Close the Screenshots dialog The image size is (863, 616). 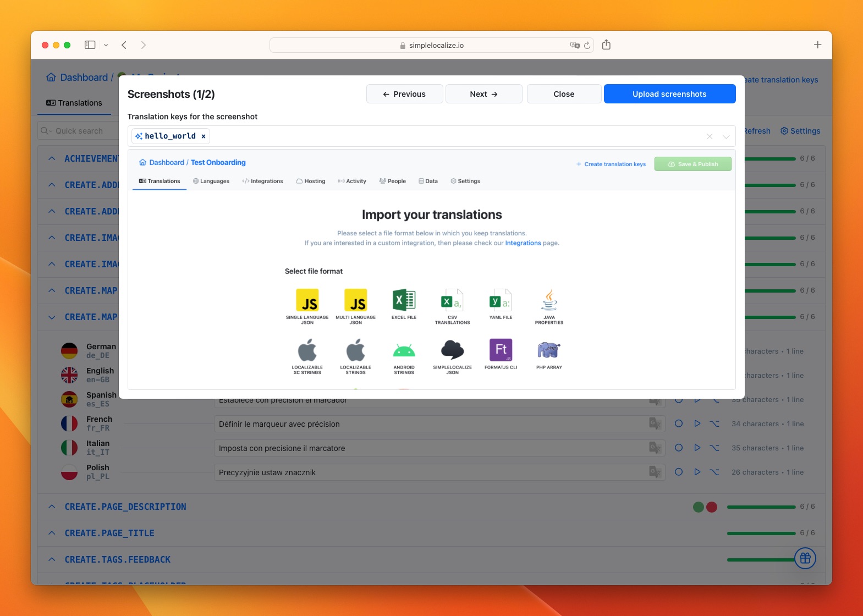(x=564, y=94)
